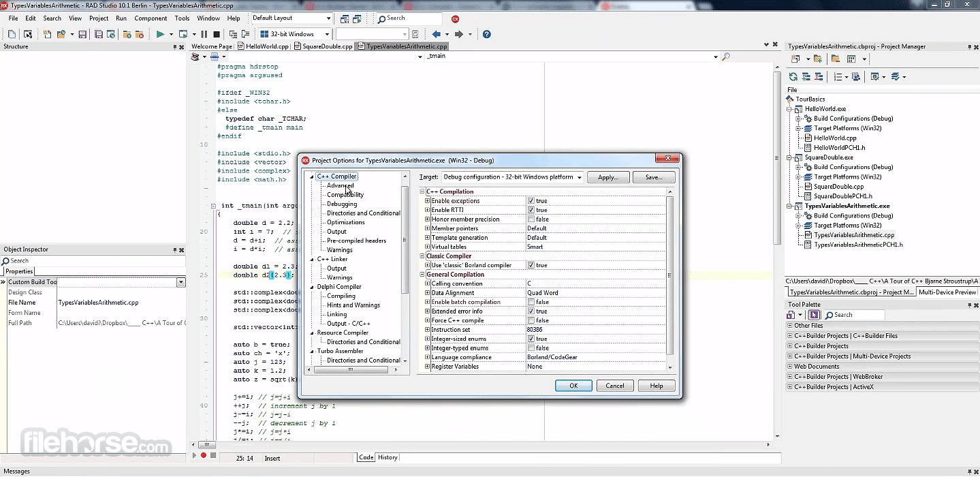Viewport: 980px width, 477px height.
Task: Click the Save... button
Action: pos(654,177)
